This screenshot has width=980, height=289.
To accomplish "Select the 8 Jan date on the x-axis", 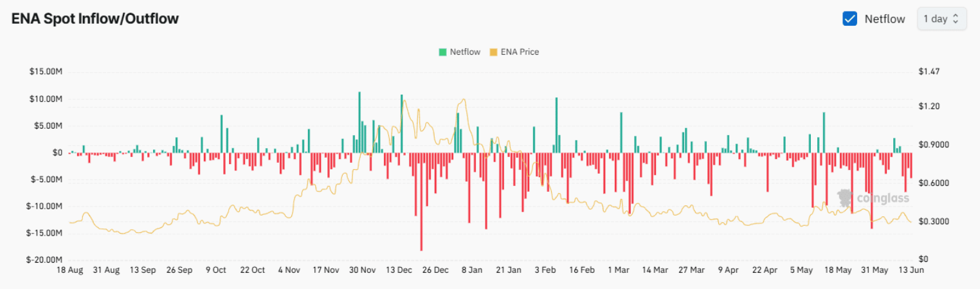I will pyautogui.click(x=473, y=270).
